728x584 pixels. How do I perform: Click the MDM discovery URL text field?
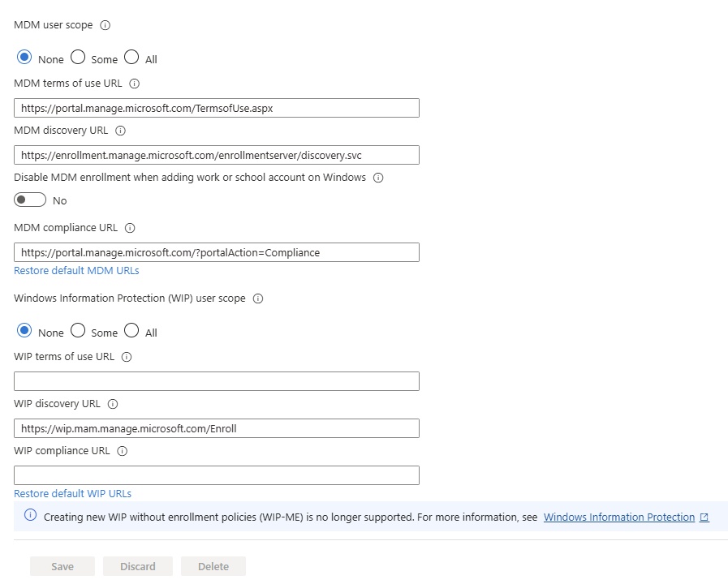pyautogui.click(x=217, y=155)
